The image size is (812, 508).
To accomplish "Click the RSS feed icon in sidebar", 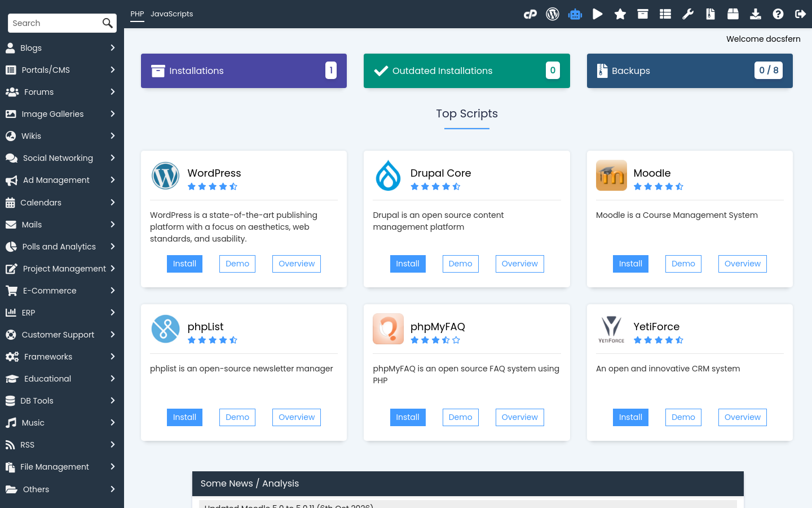I will pos(10,445).
